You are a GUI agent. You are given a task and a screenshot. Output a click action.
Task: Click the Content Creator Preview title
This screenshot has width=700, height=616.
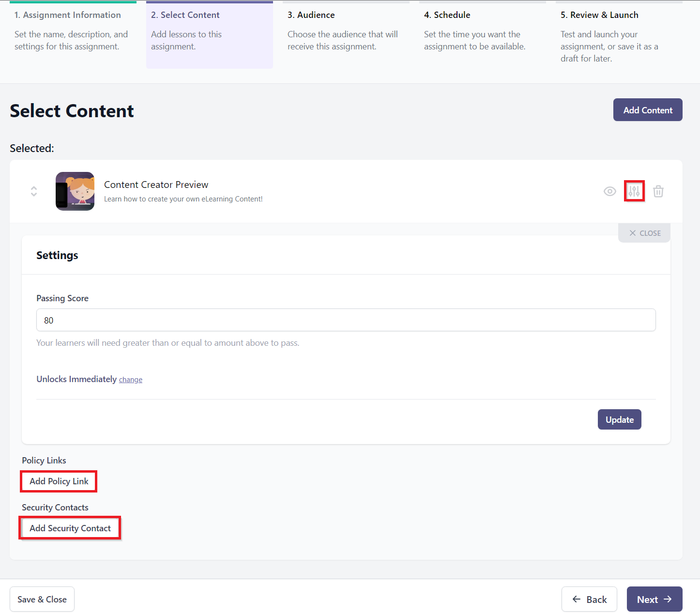156,185
